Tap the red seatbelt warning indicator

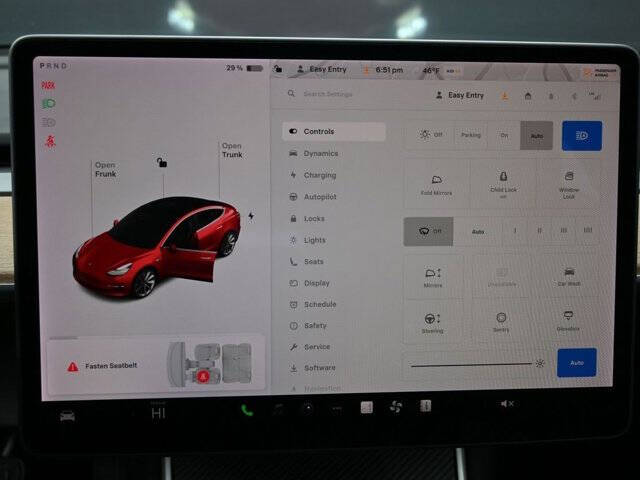[50, 141]
